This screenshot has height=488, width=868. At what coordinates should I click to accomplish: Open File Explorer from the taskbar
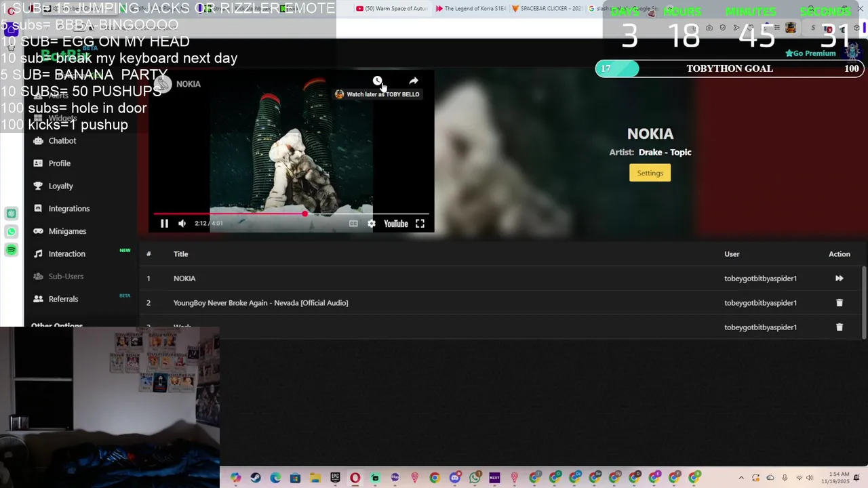pyautogui.click(x=315, y=478)
